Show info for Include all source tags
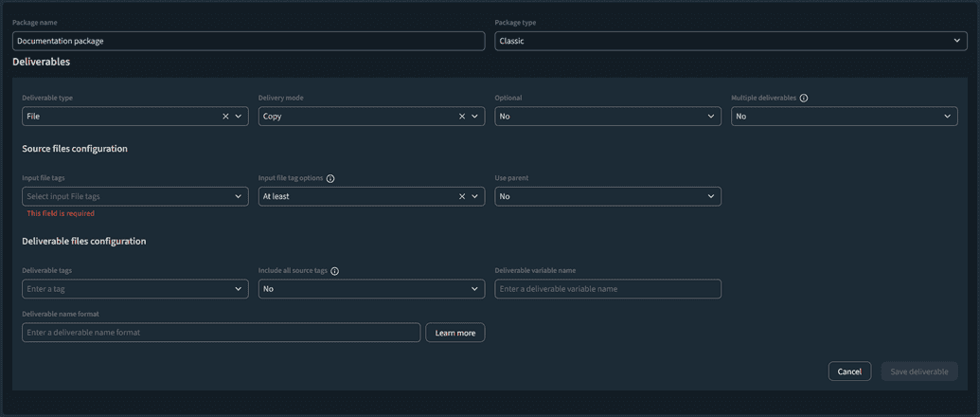The image size is (980, 417). click(x=334, y=271)
